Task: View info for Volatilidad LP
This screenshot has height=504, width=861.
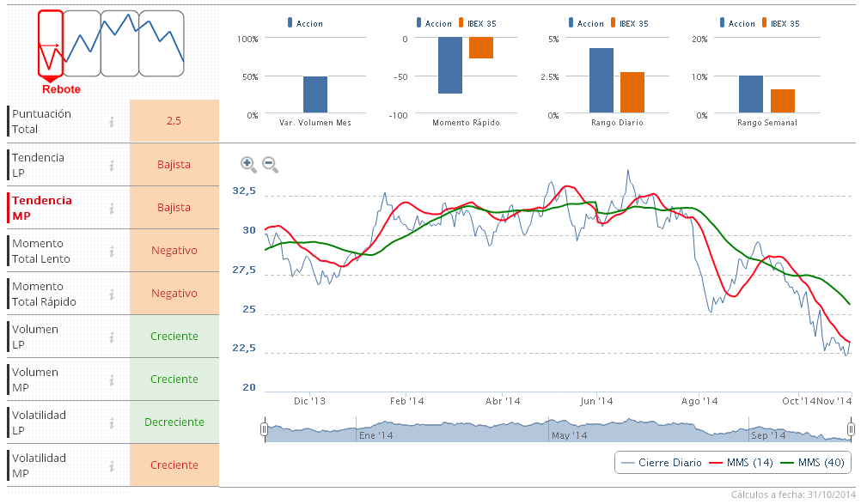Action: (x=112, y=422)
